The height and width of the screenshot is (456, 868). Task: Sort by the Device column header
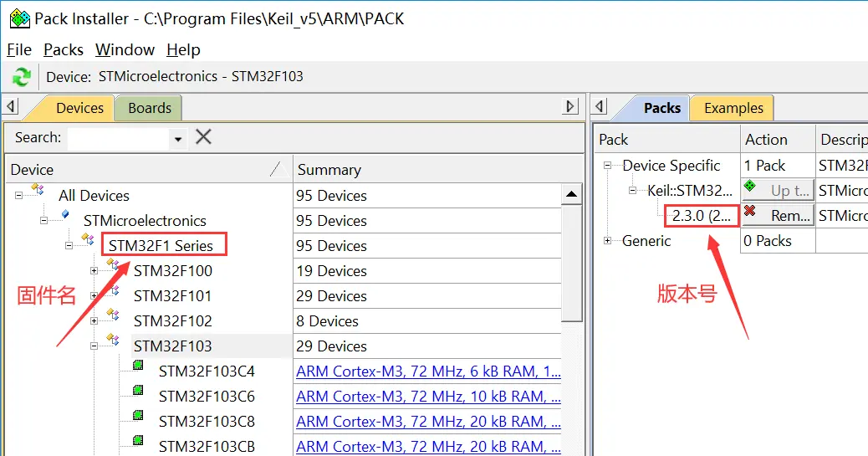click(148, 170)
